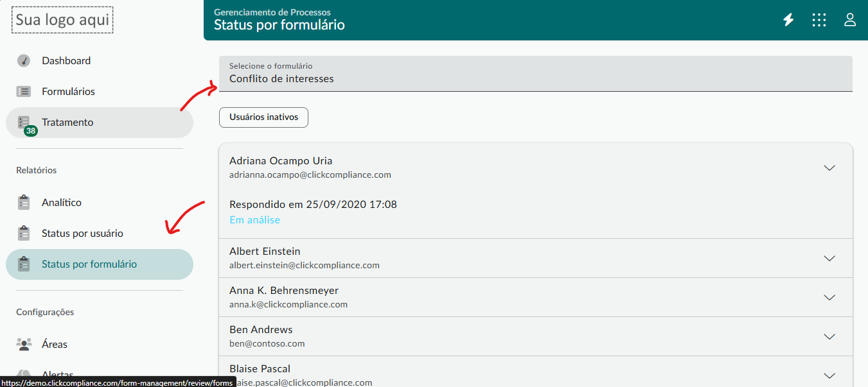
Task: Click the 'Gerenciamento de Processos' header text
Action: 272,12
